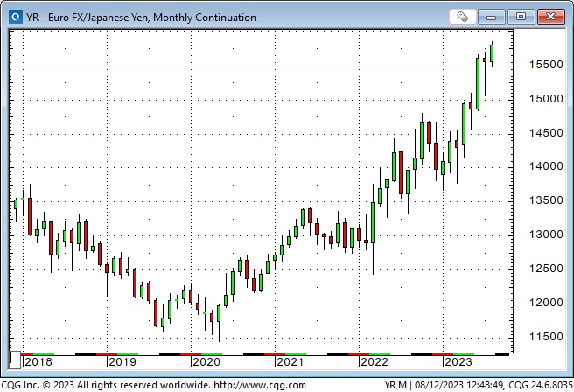Click the chain link icon in title bar

click(462, 17)
